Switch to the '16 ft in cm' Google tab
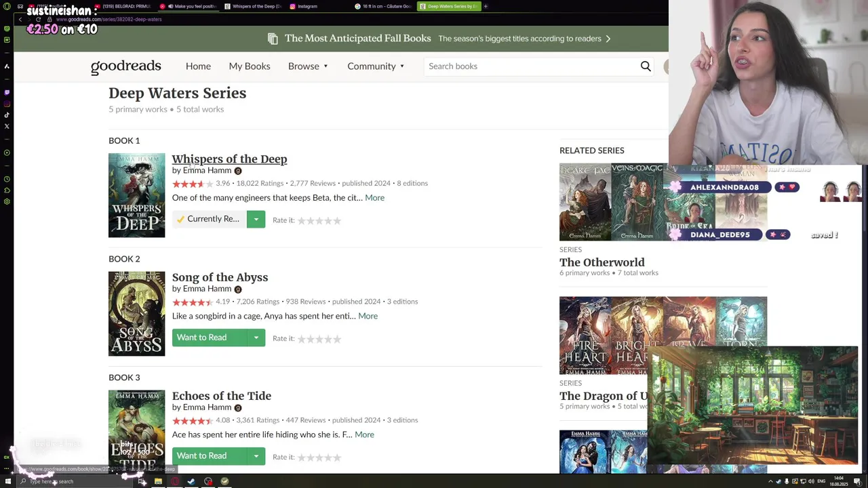 tap(382, 6)
